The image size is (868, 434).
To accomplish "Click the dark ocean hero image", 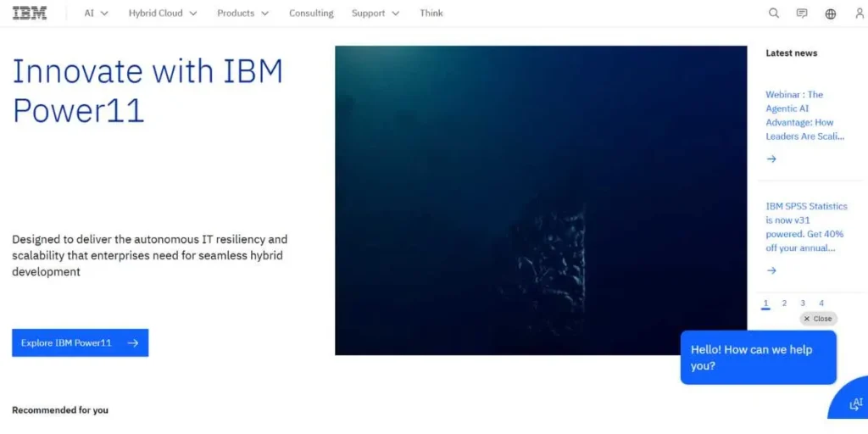I will tap(541, 200).
